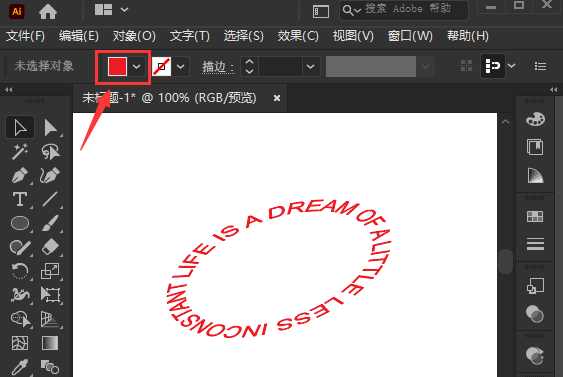563x377 pixels.
Task: Click the red fill color swatch
Action: [117, 66]
